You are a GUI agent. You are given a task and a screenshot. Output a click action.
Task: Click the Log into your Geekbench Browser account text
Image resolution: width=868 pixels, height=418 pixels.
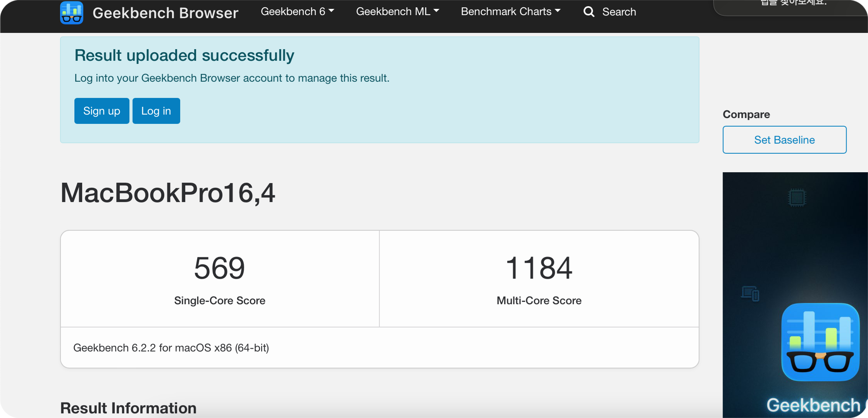coord(232,78)
